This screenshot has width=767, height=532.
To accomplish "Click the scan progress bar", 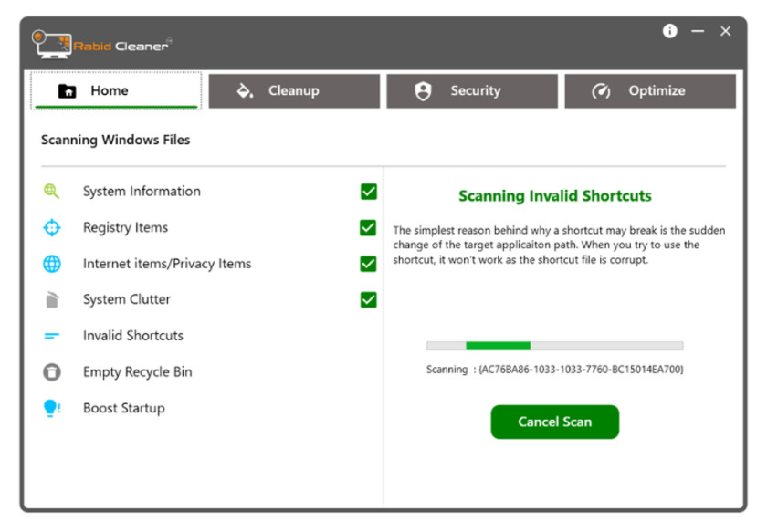I will click(x=554, y=346).
